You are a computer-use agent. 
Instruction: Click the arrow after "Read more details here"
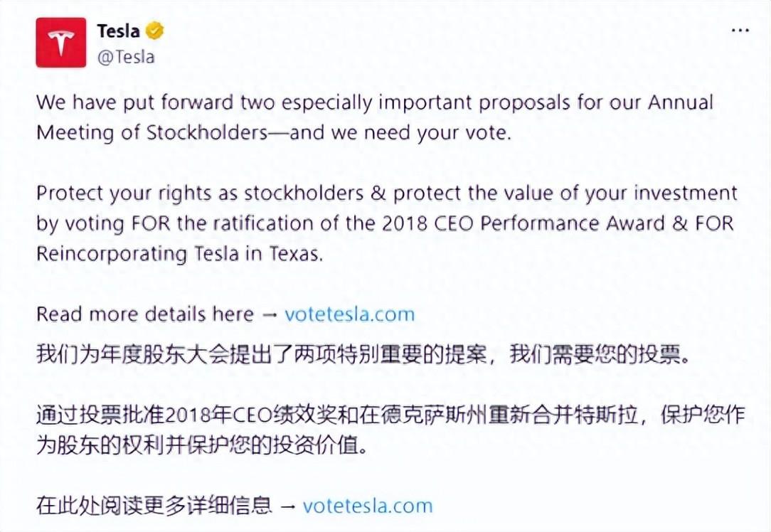click(x=270, y=314)
